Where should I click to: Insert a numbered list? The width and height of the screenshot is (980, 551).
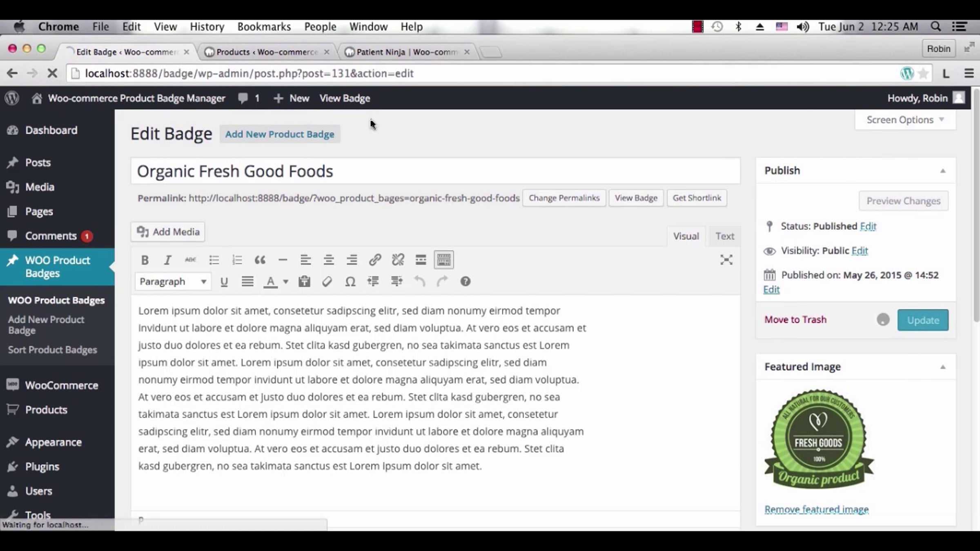pos(237,260)
